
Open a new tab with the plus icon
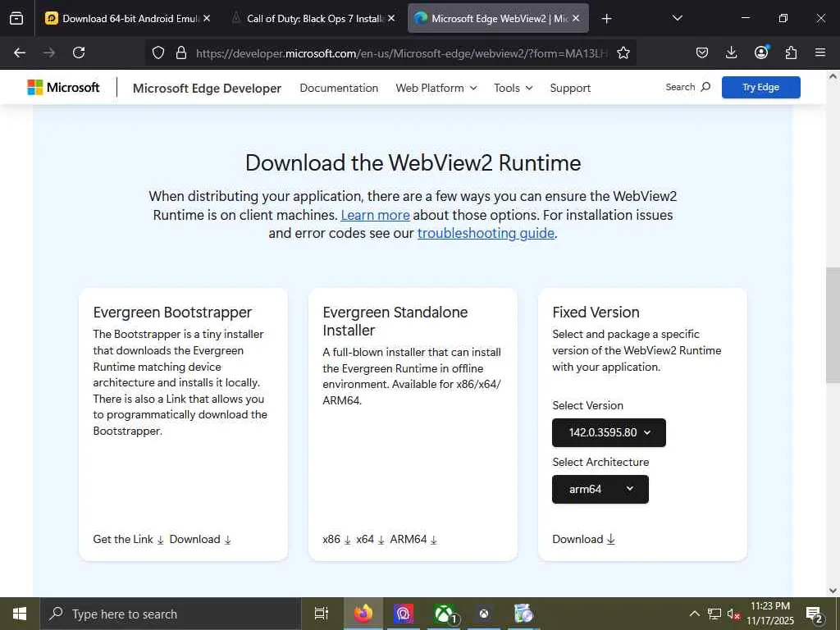[606, 19]
